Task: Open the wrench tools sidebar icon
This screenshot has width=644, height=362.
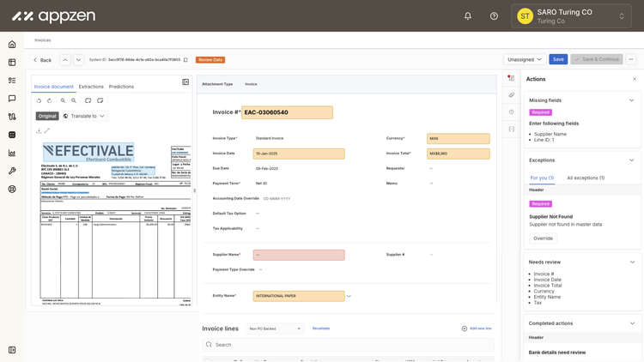Action: pos(12,171)
